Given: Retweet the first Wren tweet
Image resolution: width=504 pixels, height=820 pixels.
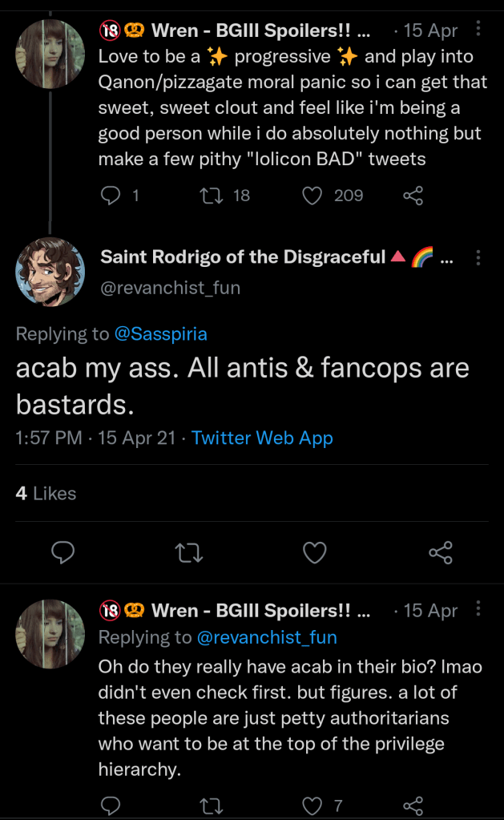Looking at the screenshot, I should (x=215, y=196).
